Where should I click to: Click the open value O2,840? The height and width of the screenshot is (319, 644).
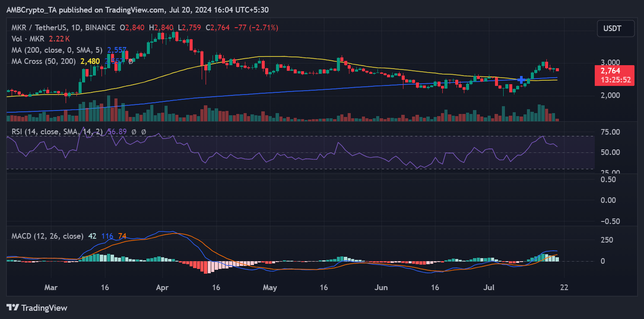pos(133,28)
